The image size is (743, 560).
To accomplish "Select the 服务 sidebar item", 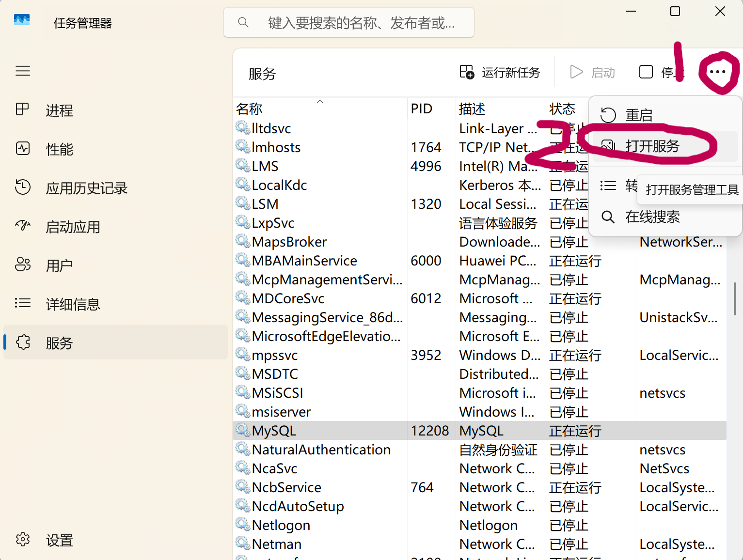I will click(115, 342).
